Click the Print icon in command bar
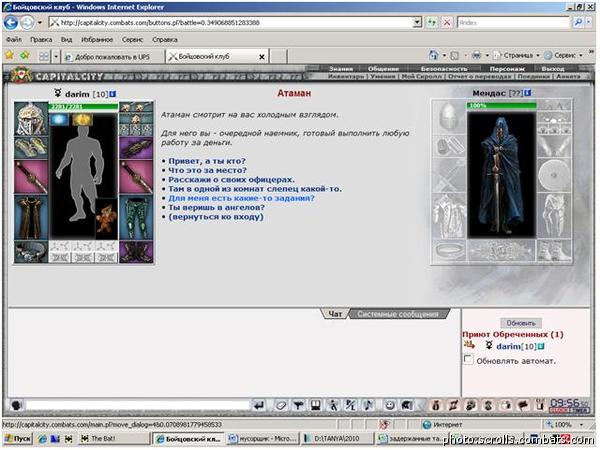The width and height of the screenshot is (600, 450). [476, 55]
